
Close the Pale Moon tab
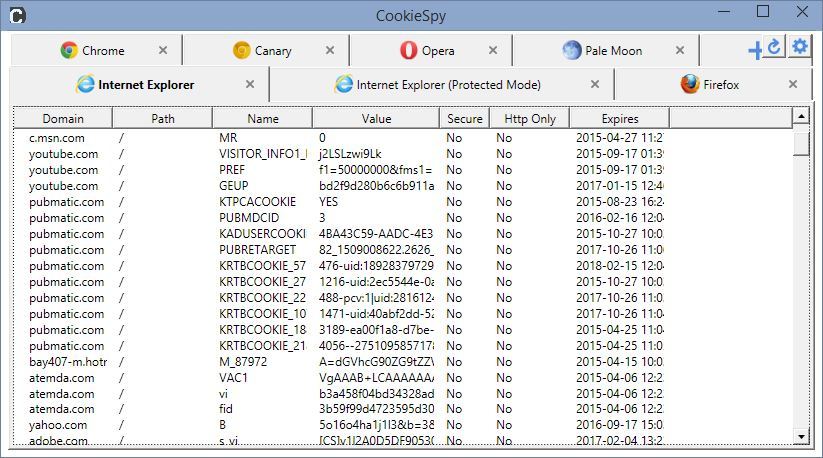(x=680, y=50)
